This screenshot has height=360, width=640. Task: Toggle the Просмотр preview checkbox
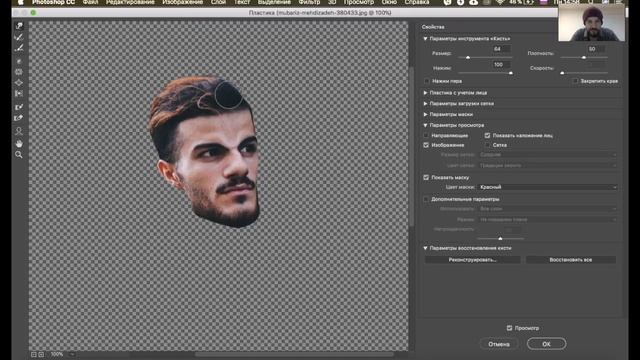pyautogui.click(x=509, y=328)
